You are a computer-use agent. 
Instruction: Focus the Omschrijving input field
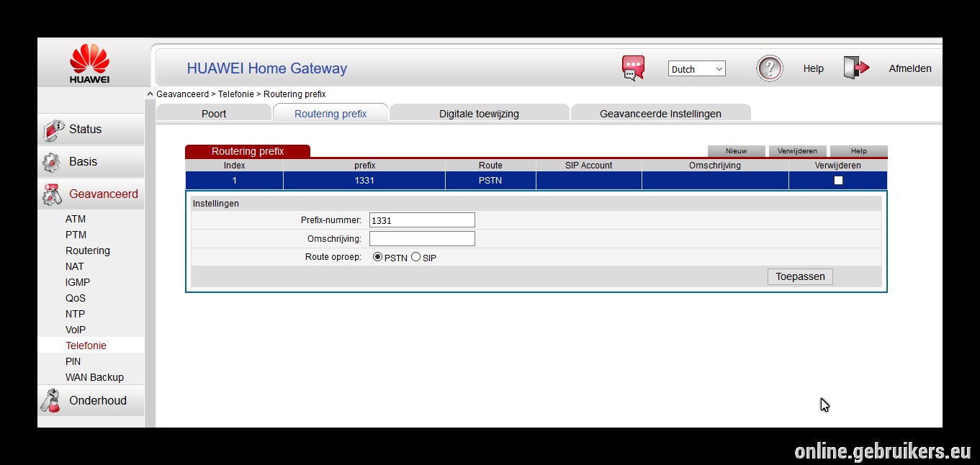pos(422,238)
